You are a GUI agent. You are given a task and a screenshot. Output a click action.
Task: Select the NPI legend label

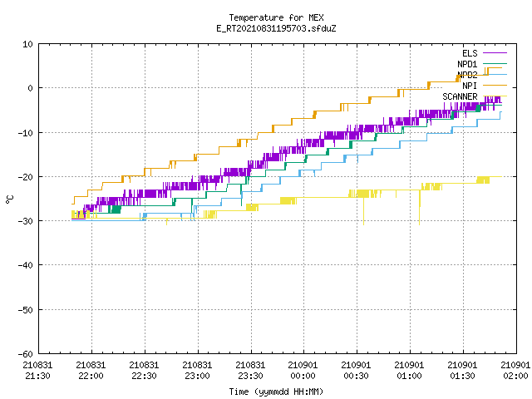470,86
